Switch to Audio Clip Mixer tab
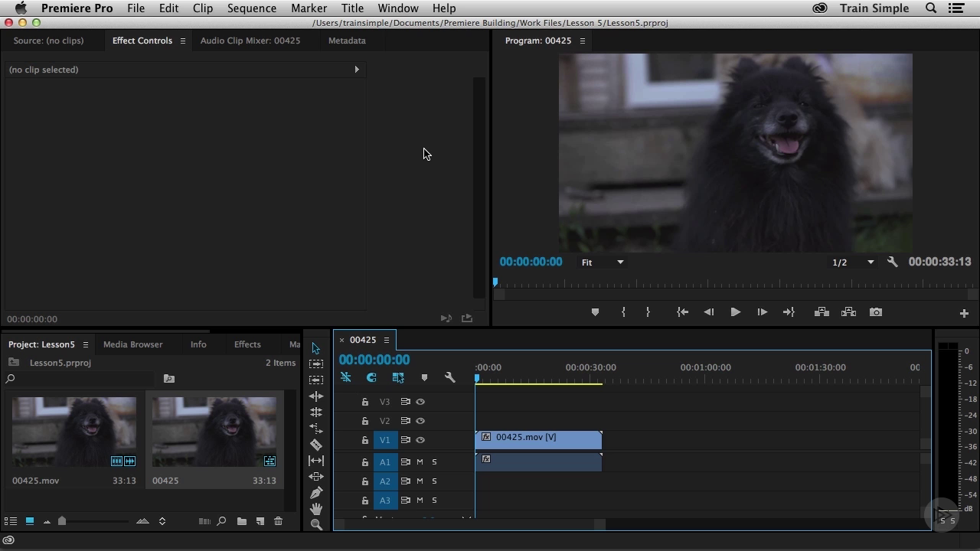This screenshot has width=980, height=551. 250,41
